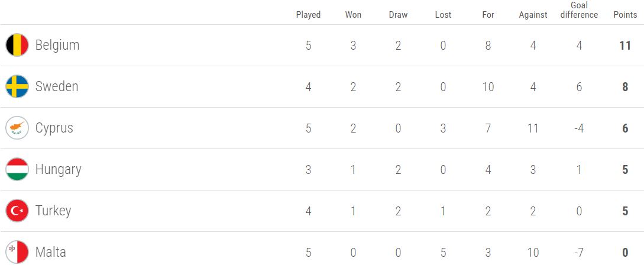
Task: Select the Cyprus flag icon
Action: coord(17,128)
